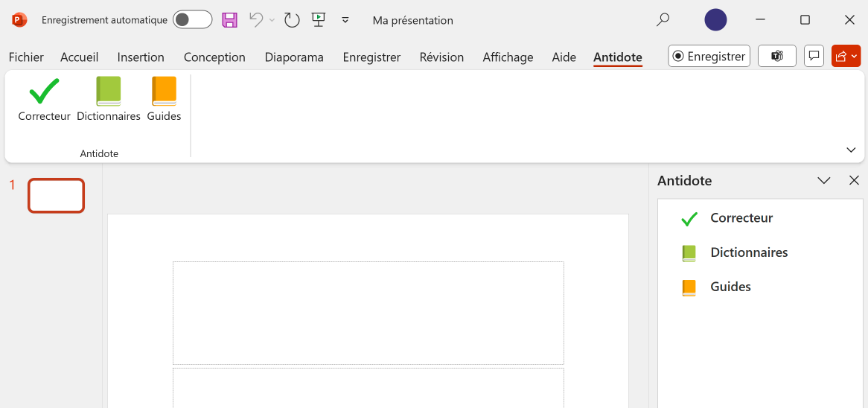Image resolution: width=868 pixels, height=408 pixels.
Task: Open the search magnifier in title bar
Action: coord(663,20)
